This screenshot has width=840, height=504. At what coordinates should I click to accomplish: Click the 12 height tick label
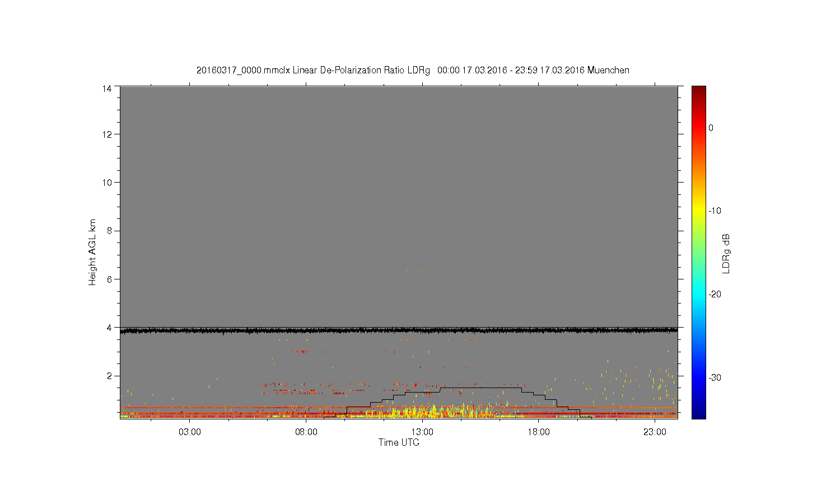tap(107, 134)
